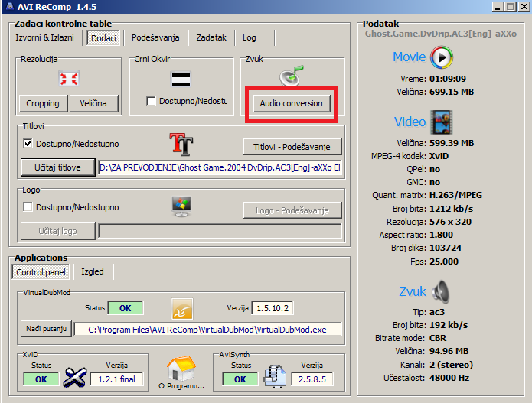The width and height of the screenshot is (532, 403).
Task: Select the Dodaci tab
Action: pyautogui.click(x=103, y=38)
